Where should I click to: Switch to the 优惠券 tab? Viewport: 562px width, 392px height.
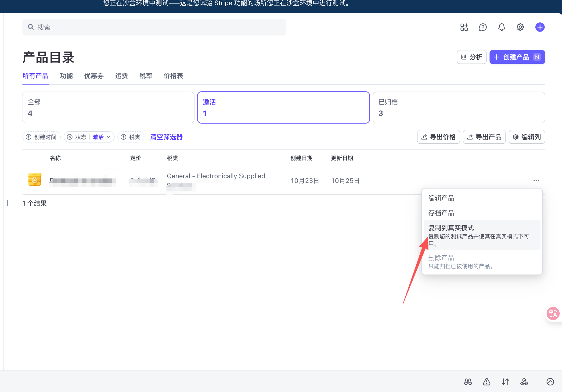[94, 76]
